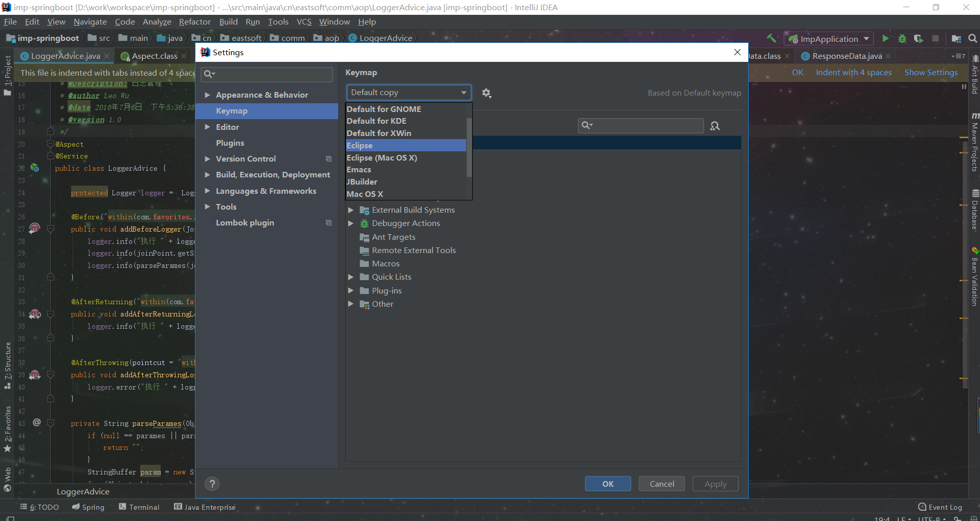Screen dimensions: 980x521
Task: Select Lombok plugin settings
Action: pos(245,223)
